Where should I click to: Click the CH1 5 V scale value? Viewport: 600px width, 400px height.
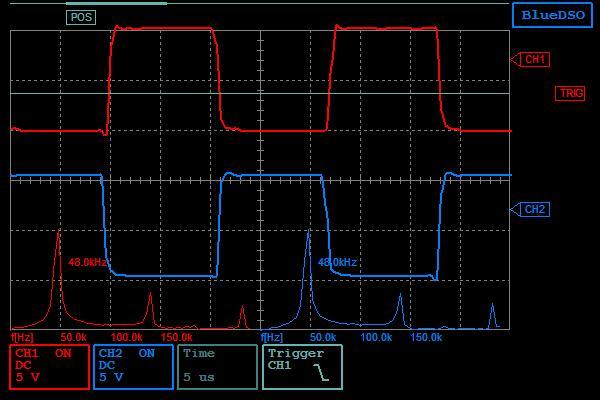[28, 377]
